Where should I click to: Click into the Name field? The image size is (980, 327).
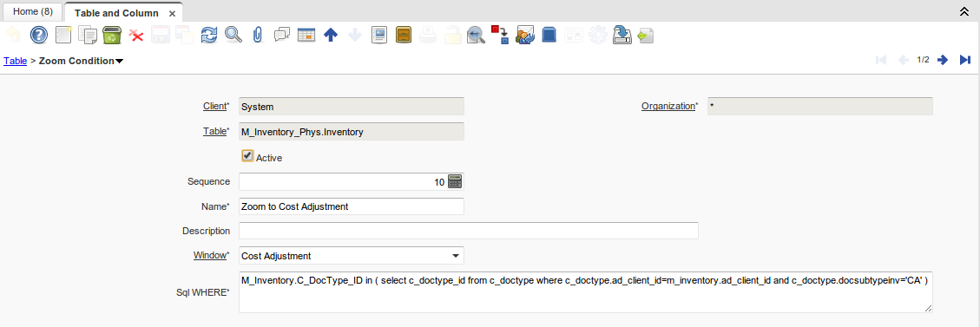click(352, 206)
